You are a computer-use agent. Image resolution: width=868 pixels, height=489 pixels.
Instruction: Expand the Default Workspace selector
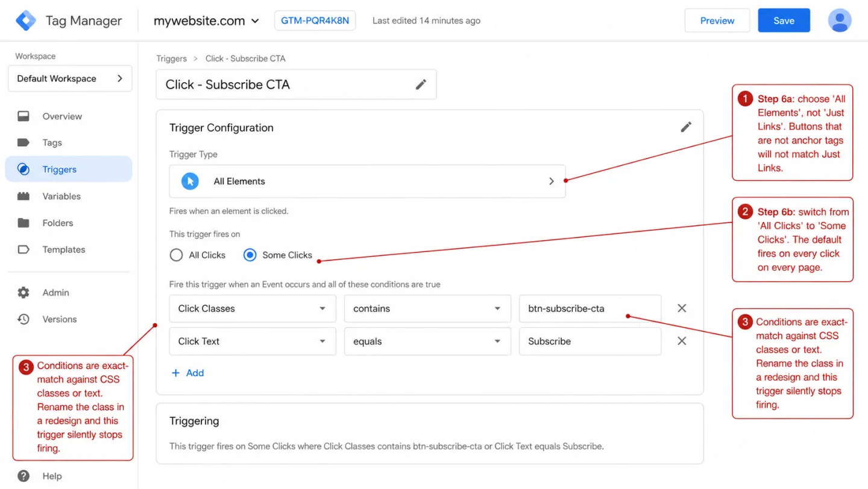70,78
